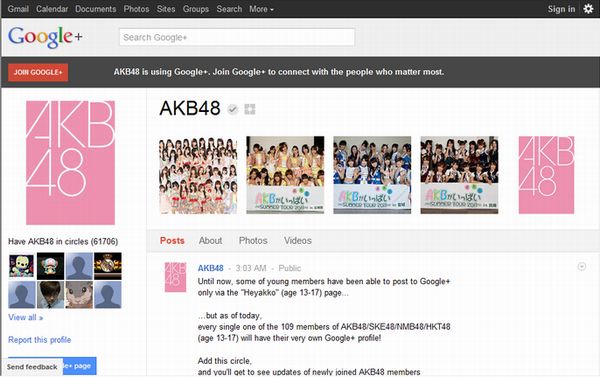600x377 pixels.
Task: Open Calendar from the top bar
Action: tap(52, 9)
